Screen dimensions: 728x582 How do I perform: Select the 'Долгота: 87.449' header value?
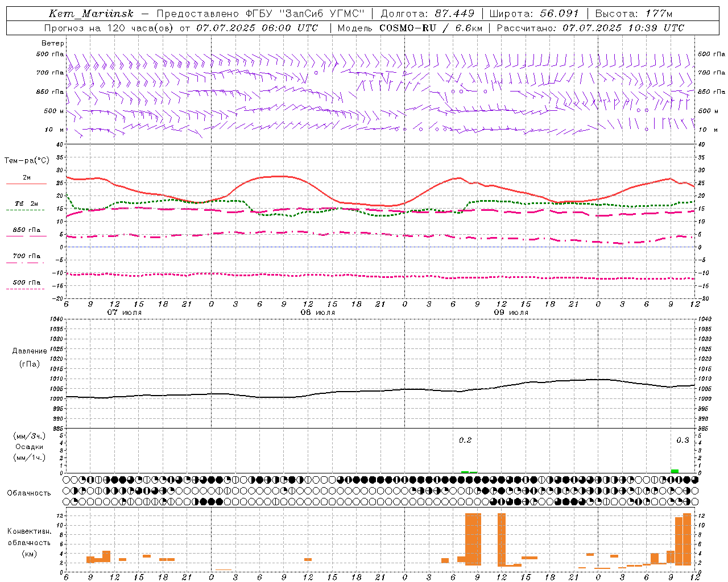tap(428, 14)
